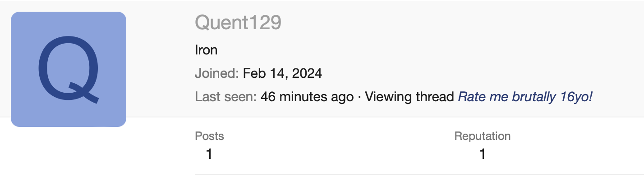Click blank space between Posts and Reputation
Screen dimensions: 644x180
click(338, 145)
